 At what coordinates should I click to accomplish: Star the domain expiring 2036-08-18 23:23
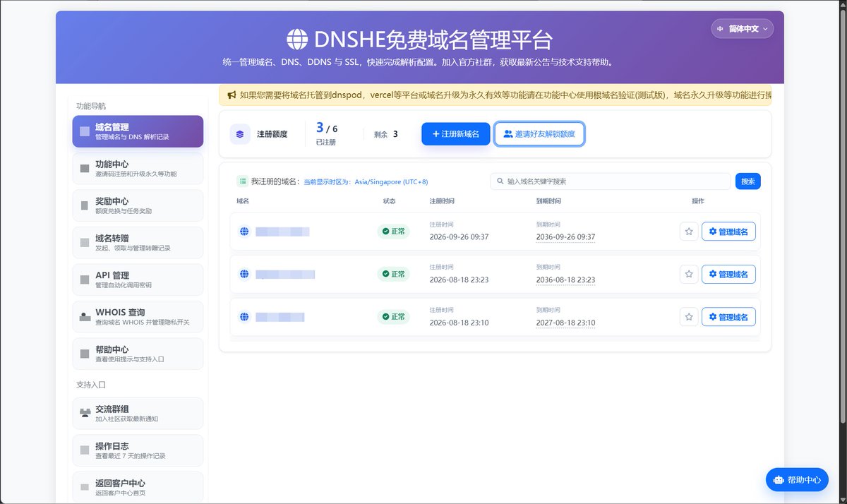(x=689, y=274)
